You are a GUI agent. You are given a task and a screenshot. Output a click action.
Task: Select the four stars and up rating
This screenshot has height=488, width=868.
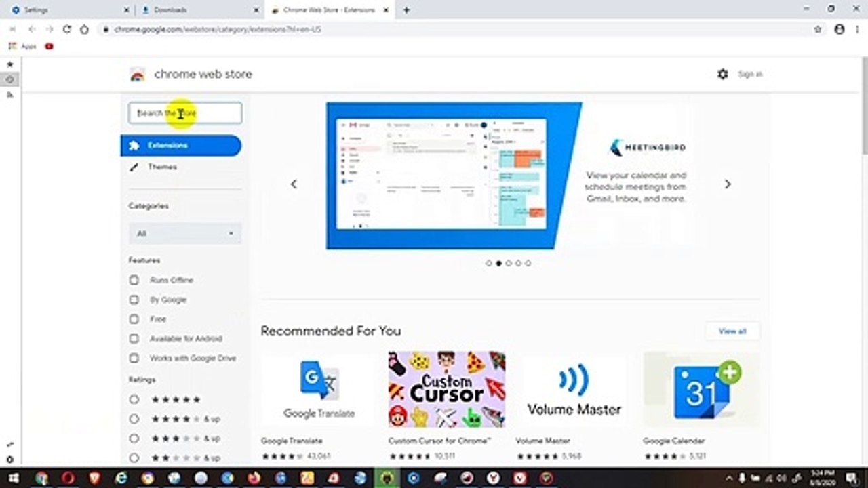point(134,419)
